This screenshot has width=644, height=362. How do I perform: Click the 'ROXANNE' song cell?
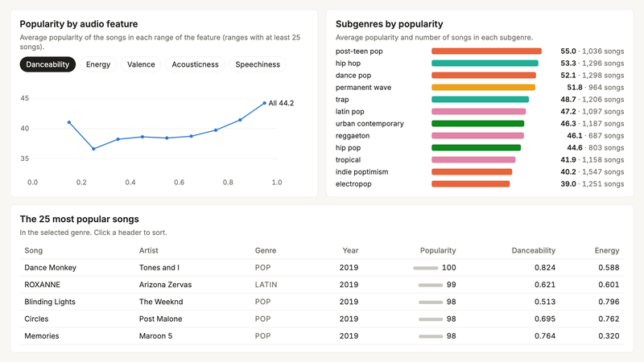click(42, 285)
